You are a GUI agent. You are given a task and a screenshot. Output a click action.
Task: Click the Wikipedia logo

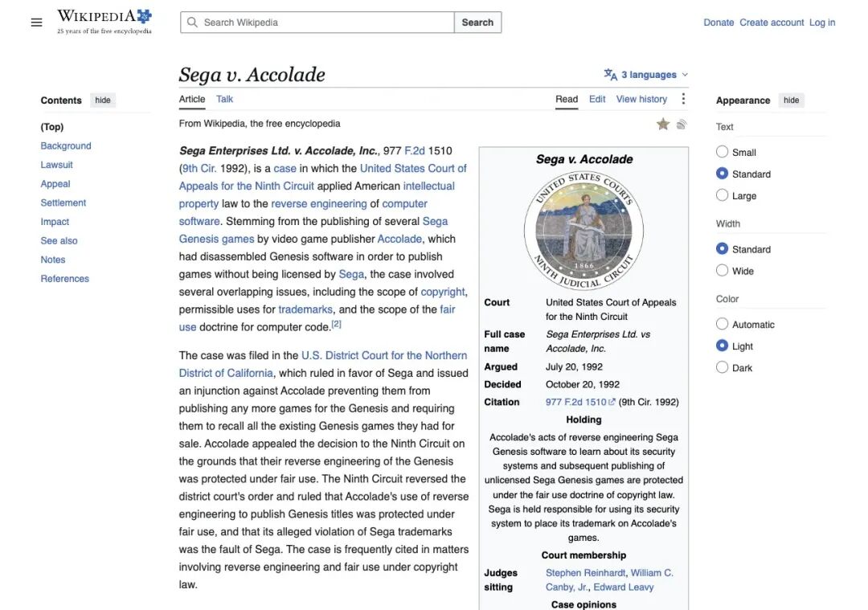click(x=104, y=22)
